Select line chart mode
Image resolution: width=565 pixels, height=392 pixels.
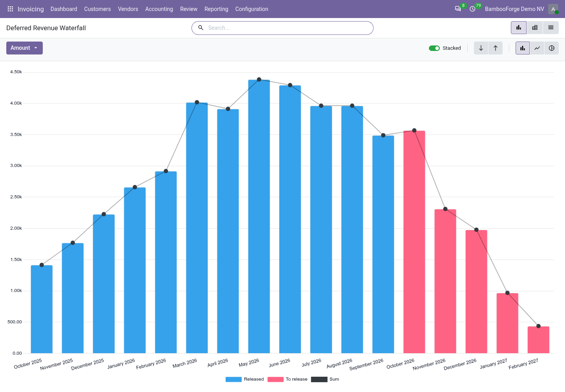[537, 48]
